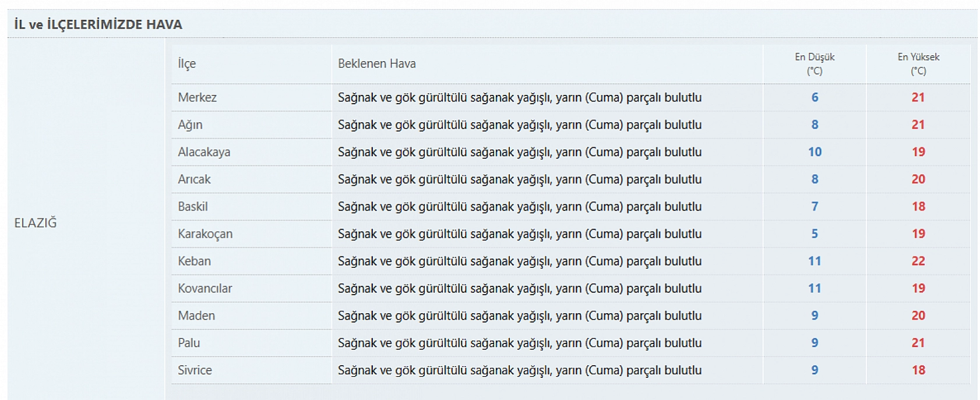
Task: Click the Palu district name
Action: pos(189,343)
